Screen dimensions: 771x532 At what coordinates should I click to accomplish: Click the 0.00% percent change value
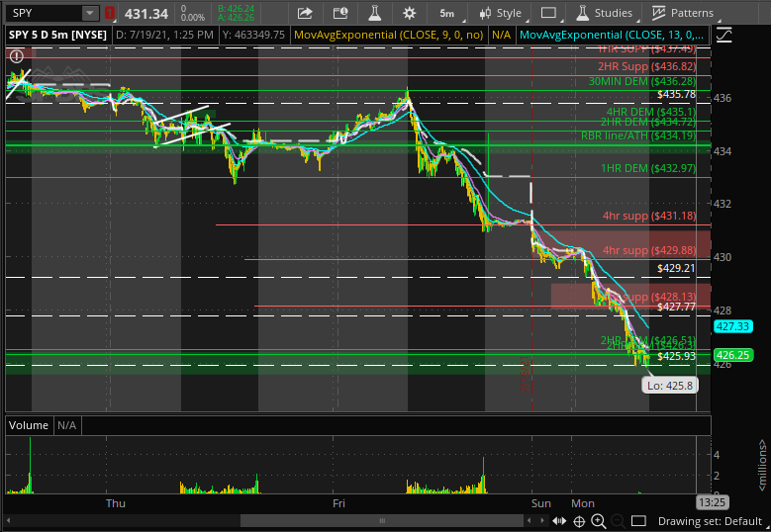192,18
